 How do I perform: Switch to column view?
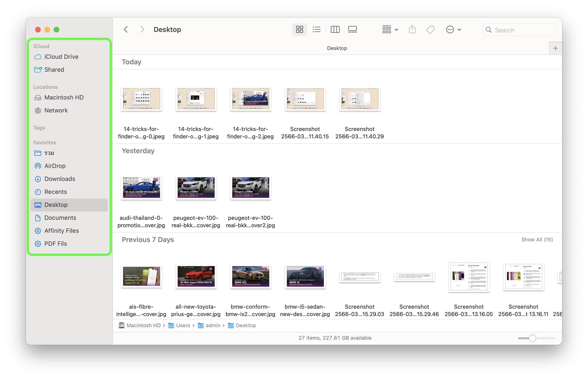(x=335, y=30)
